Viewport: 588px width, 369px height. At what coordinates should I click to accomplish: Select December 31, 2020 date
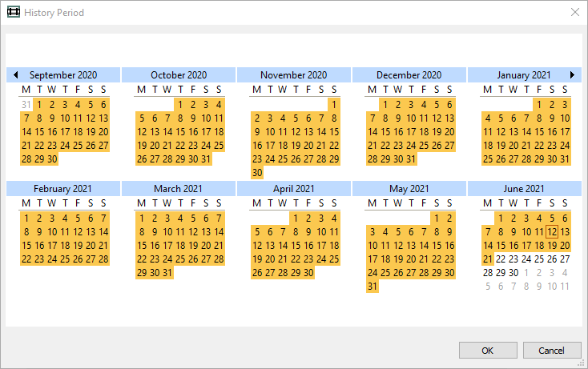click(x=411, y=158)
